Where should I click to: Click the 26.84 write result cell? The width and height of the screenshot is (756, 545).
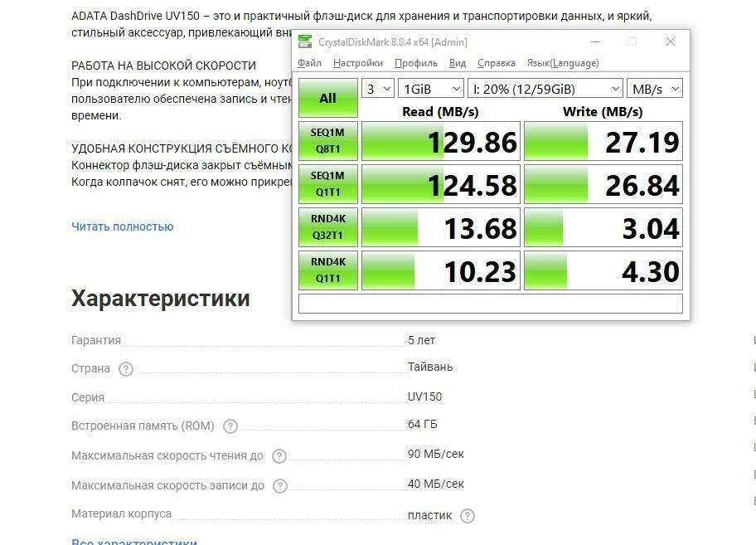[x=603, y=184]
